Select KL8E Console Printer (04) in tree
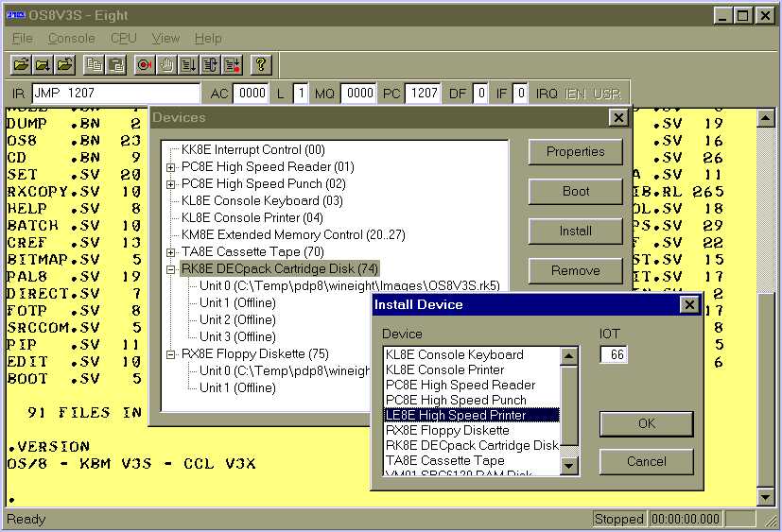The width and height of the screenshot is (782, 532). [252, 218]
